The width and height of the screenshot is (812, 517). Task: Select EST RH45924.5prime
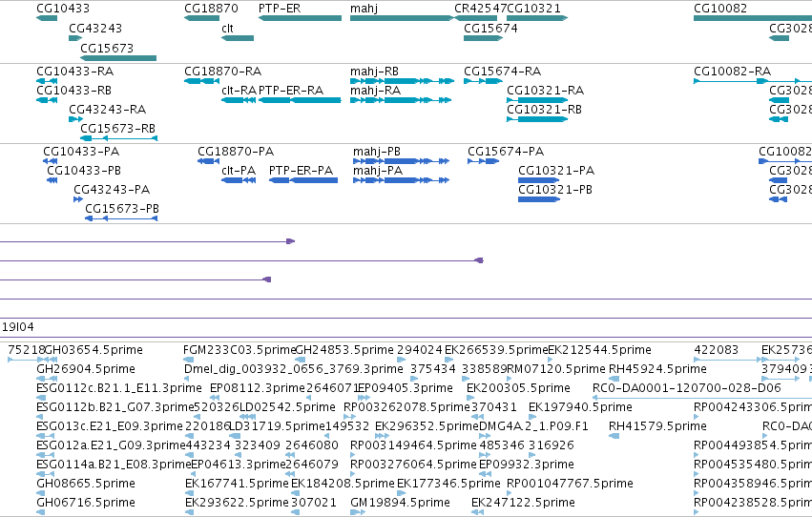coord(657,369)
